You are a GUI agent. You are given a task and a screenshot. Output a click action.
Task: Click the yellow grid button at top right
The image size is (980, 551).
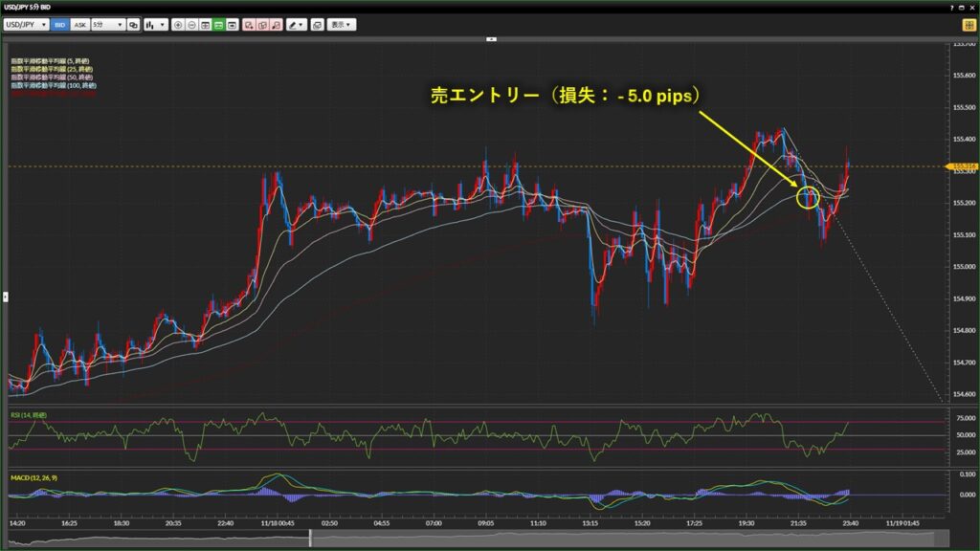[968, 24]
